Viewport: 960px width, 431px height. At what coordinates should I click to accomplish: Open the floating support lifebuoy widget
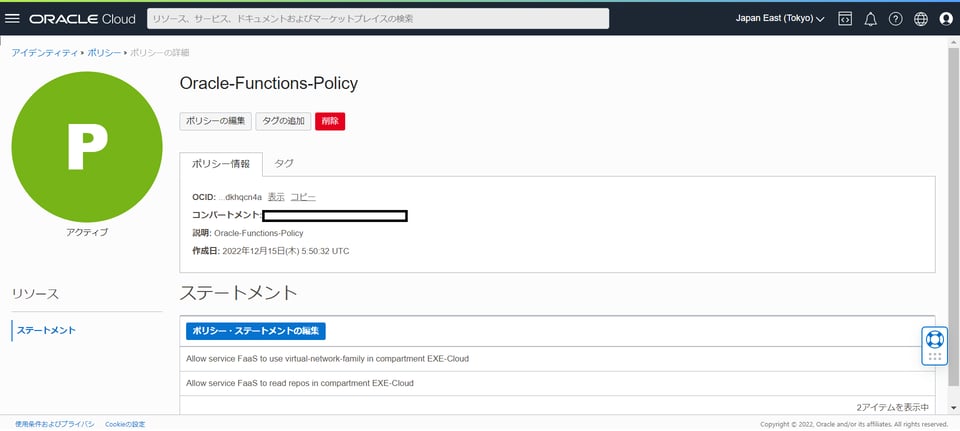coord(934,340)
